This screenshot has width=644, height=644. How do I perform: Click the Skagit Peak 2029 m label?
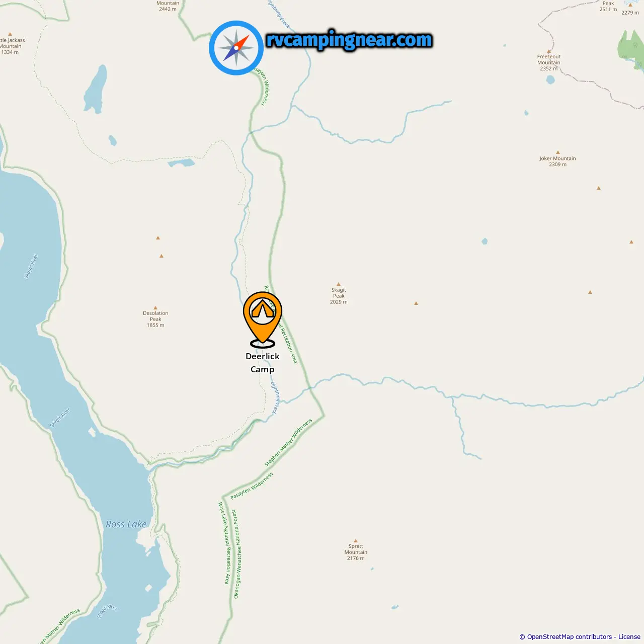click(339, 296)
